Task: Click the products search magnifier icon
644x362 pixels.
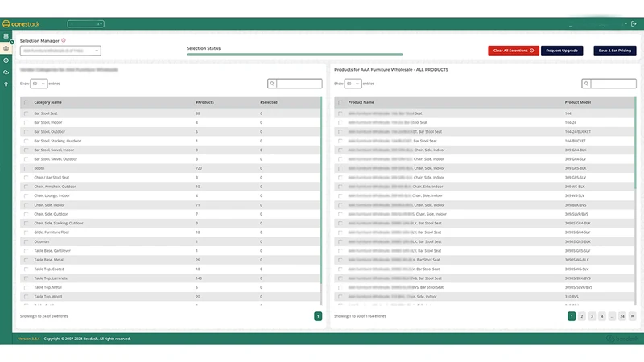Action: point(586,84)
